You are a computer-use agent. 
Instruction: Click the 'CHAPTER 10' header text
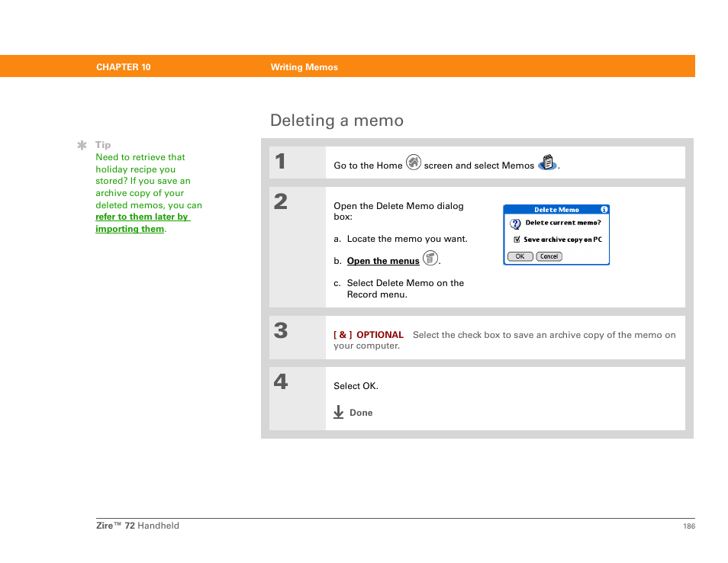(x=124, y=67)
